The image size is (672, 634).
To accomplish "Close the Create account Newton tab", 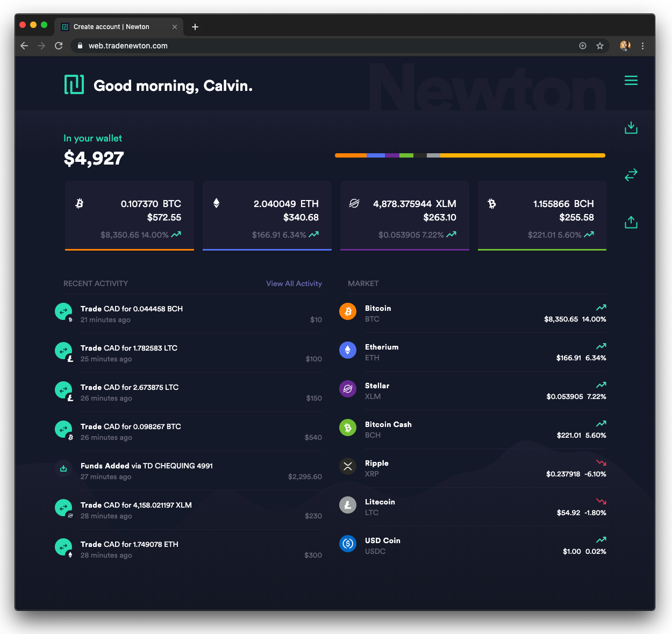I will coord(175,27).
